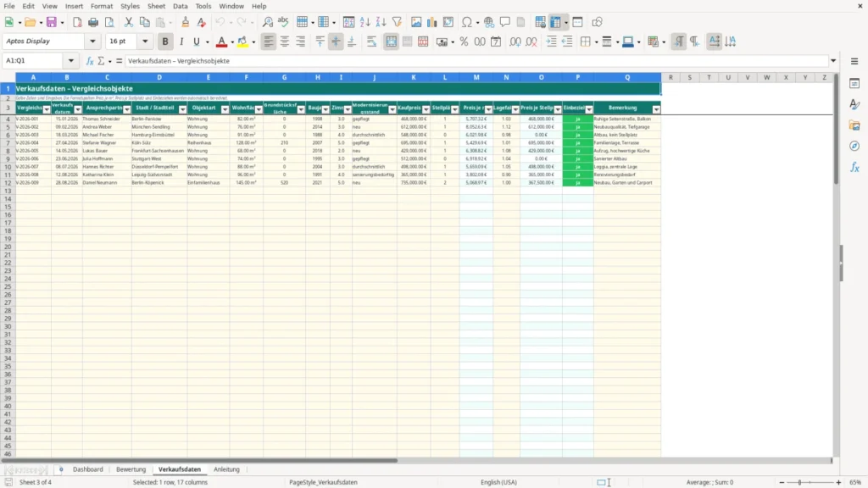The width and height of the screenshot is (868, 488).
Task: Click the formula input line
Action: point(476,61)
